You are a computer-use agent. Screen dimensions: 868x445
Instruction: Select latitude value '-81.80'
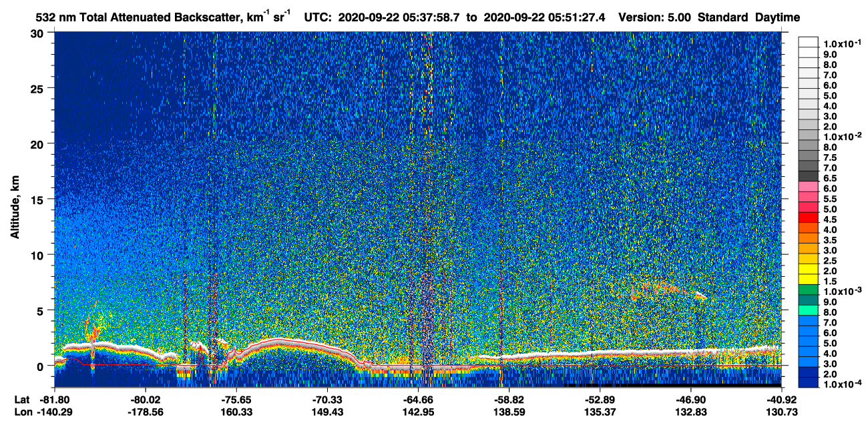tap(54, 400)
